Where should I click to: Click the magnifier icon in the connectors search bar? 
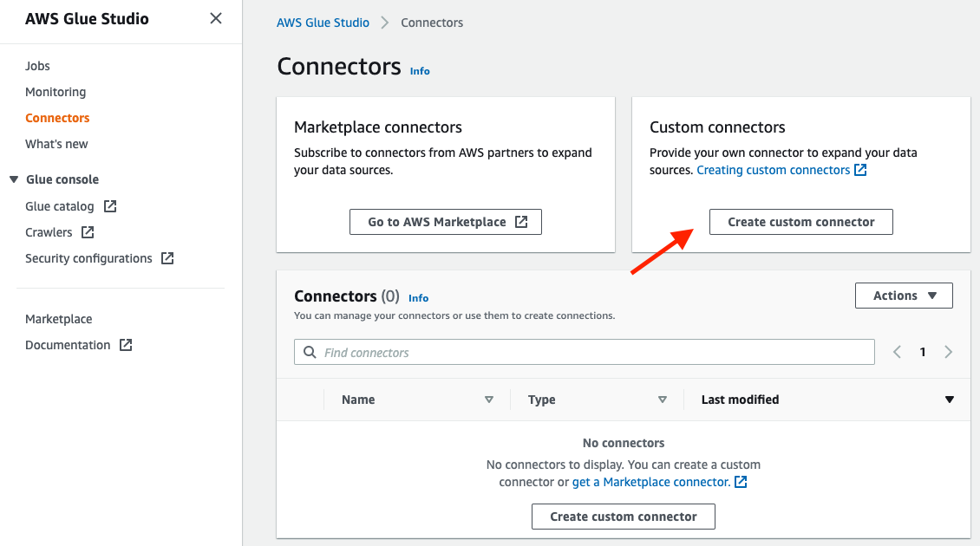point(310,351)
